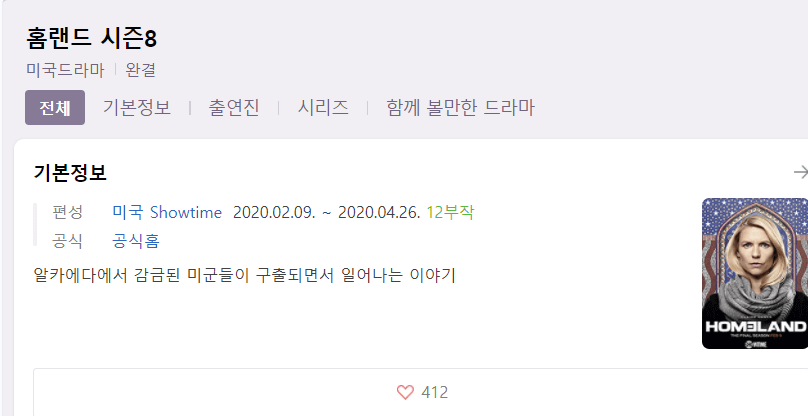The width and height of the screenshot is (808, 416).
Task: Click the 완결 status label
Action: [x=141, y=70]
